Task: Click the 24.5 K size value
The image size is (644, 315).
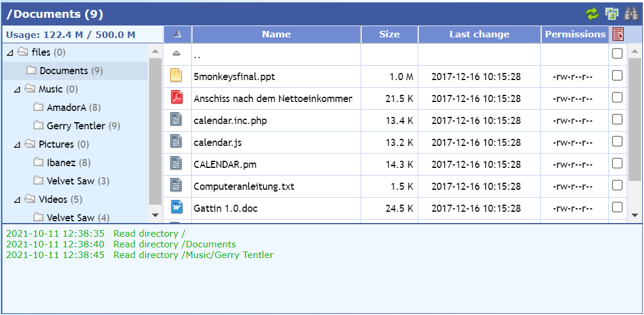Action: (399, 208)
